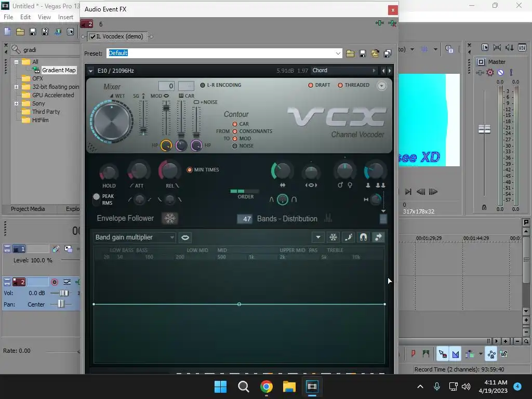Click the Master mute icon
Viewport: 532px width, 399px height.
point(500,72)
